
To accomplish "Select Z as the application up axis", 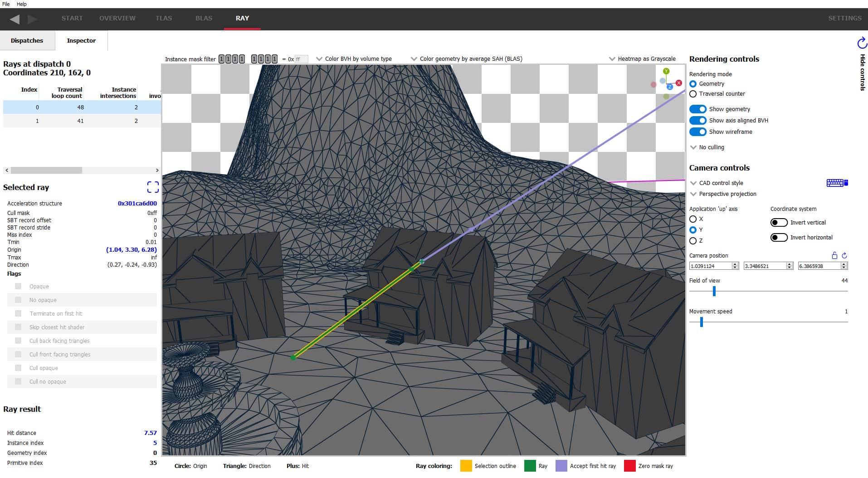I will 693,241.
